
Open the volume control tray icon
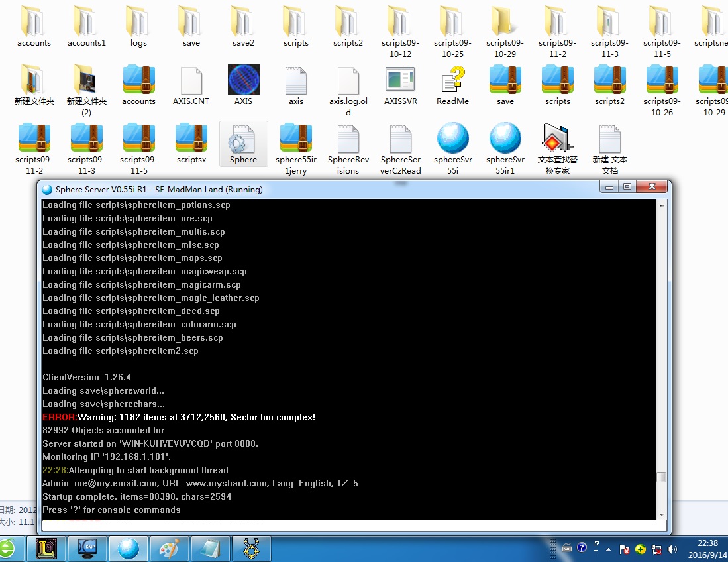(672, 549)
